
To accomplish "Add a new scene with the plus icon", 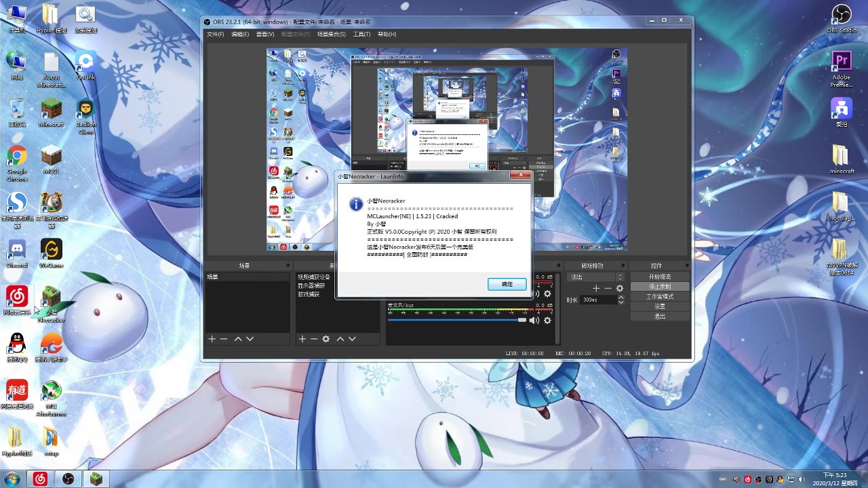I will (212, 339).
